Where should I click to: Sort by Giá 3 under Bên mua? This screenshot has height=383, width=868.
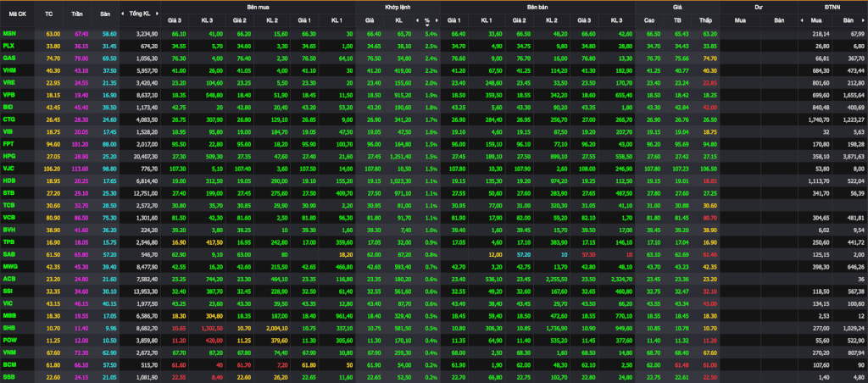click(175, 20)
